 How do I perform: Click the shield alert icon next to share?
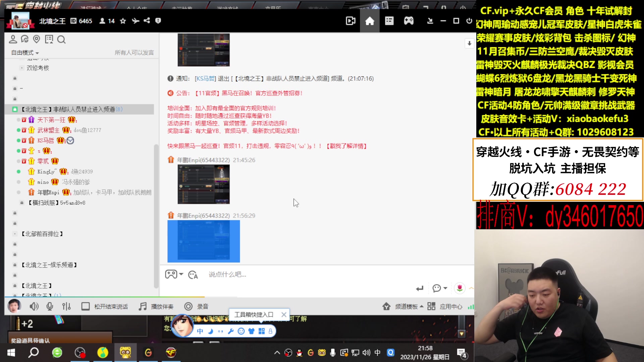click(x=158, y=21)
